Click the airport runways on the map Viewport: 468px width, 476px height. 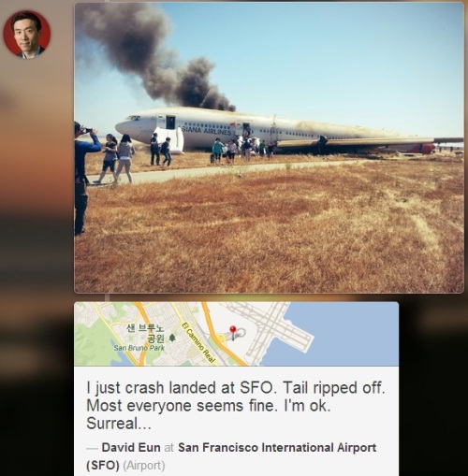pyautogui.click(x=274, y=332)
